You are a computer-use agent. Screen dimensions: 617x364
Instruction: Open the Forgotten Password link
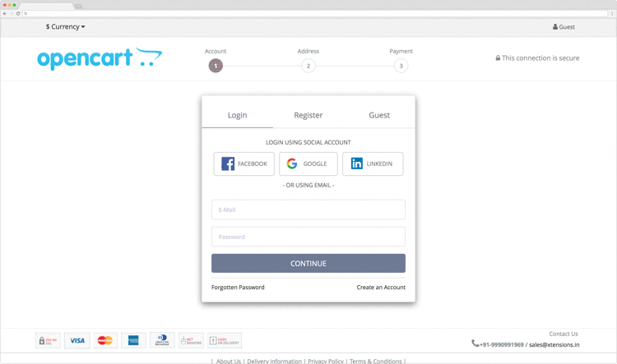238,288
